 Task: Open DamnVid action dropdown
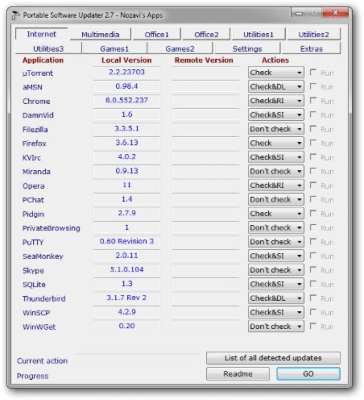(276, 115)
